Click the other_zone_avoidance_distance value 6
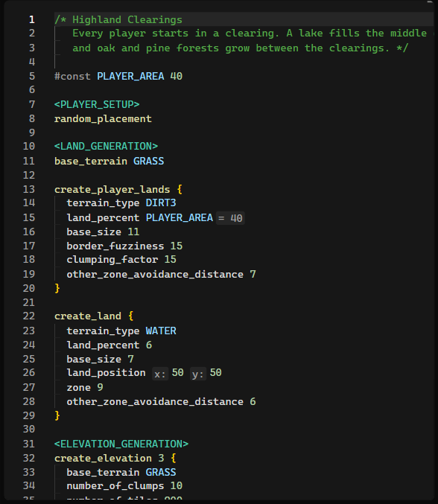438x504 pixels. (x=253, y=401)
